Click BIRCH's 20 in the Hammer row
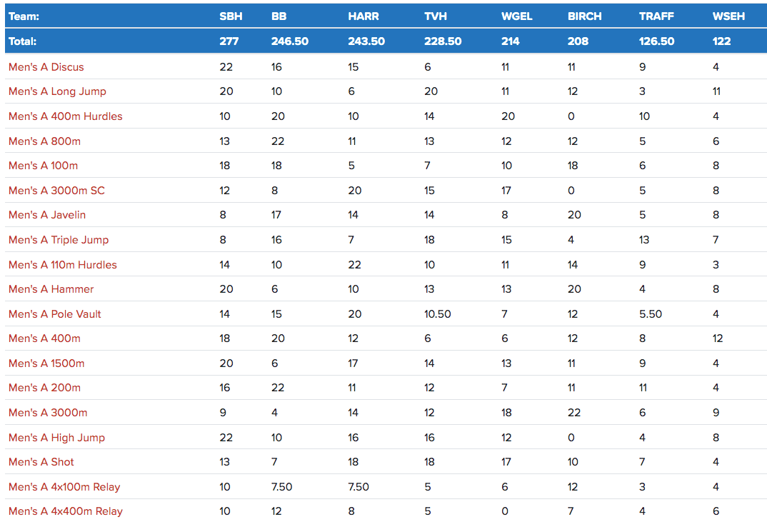 click(x=574, y=289)
